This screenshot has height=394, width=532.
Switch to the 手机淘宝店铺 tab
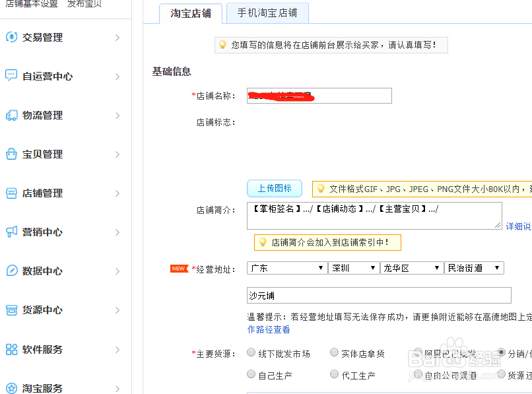point(267,13)
